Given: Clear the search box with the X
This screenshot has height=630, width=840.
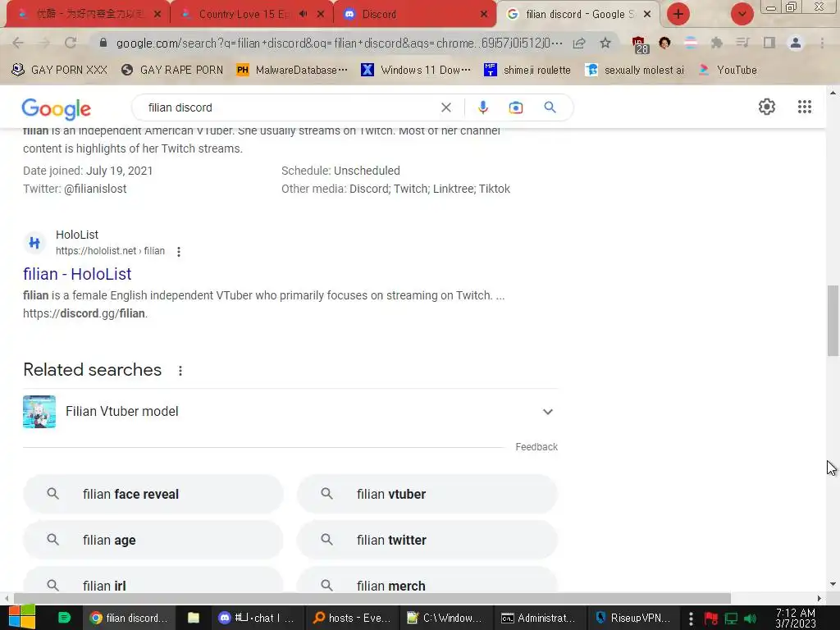Looking at the screenshot, I should (445, 107).
